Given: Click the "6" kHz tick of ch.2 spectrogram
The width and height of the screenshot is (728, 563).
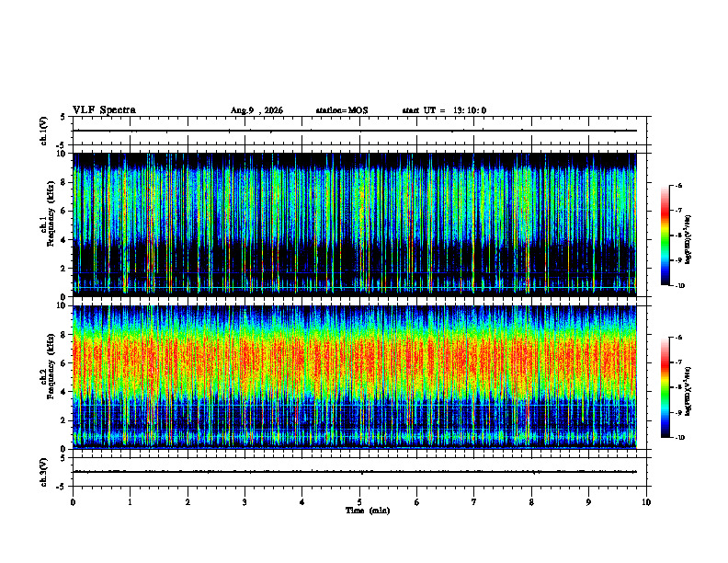Looking at the screenshot, I should [63, 363].
